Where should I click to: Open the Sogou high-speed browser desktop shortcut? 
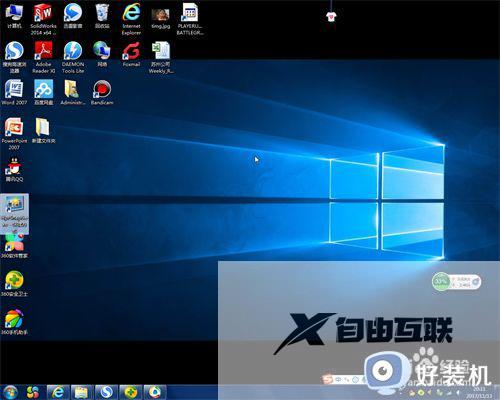tap(14, 57)
